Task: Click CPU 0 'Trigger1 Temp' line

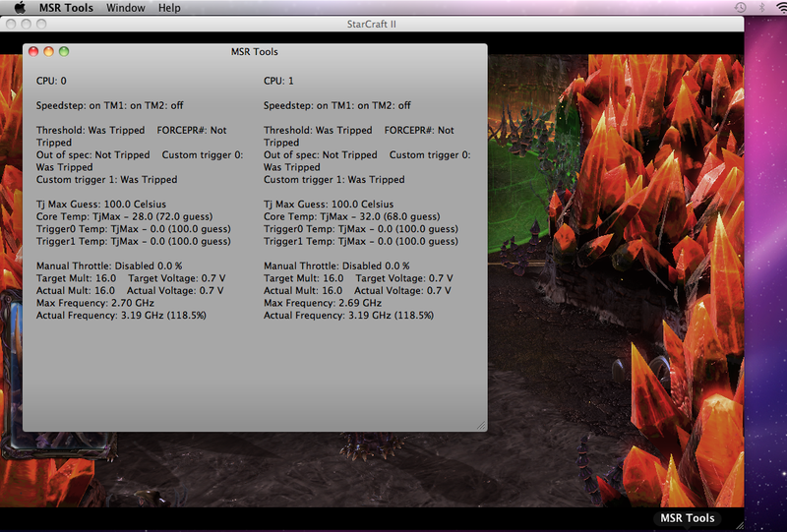Action: click(x=134, y=241)
